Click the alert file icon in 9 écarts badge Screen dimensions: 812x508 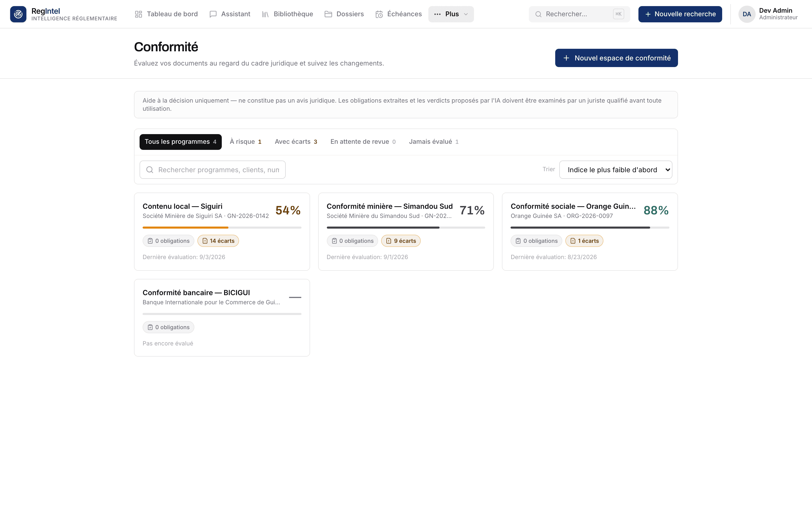coord(388,241)
